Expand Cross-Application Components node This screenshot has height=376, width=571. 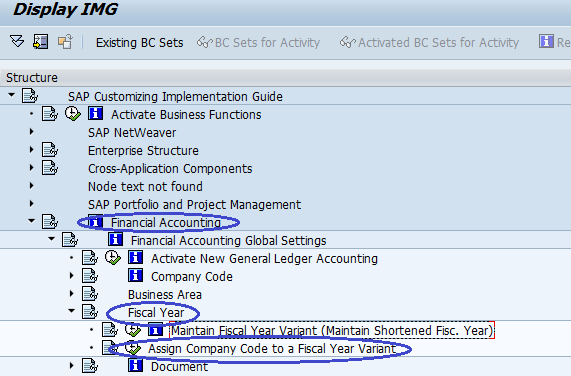[32, 167]
